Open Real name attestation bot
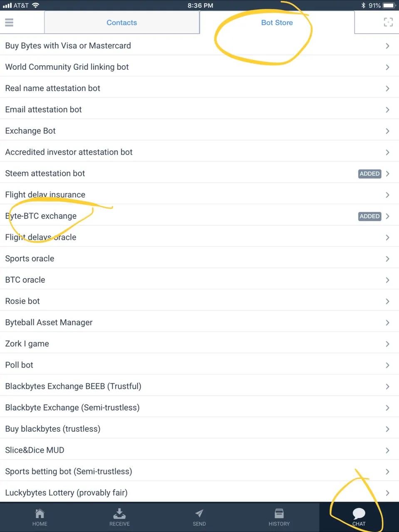The image size is (399, 532). pos(199,88)
